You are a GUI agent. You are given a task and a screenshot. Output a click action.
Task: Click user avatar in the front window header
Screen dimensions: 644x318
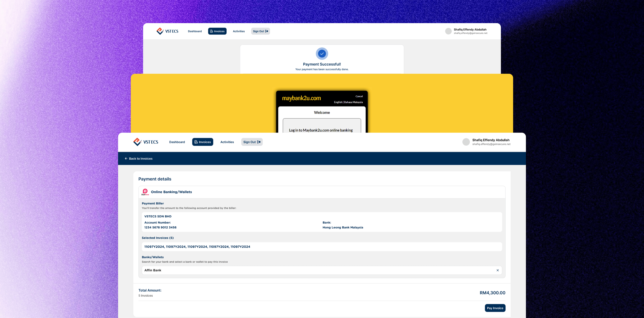[x=466, y=142]
